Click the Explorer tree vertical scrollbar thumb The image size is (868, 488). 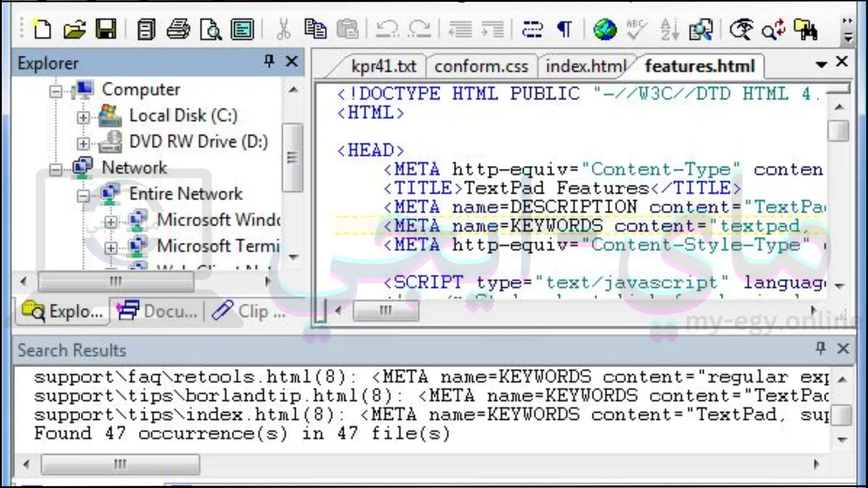point(292,157)
